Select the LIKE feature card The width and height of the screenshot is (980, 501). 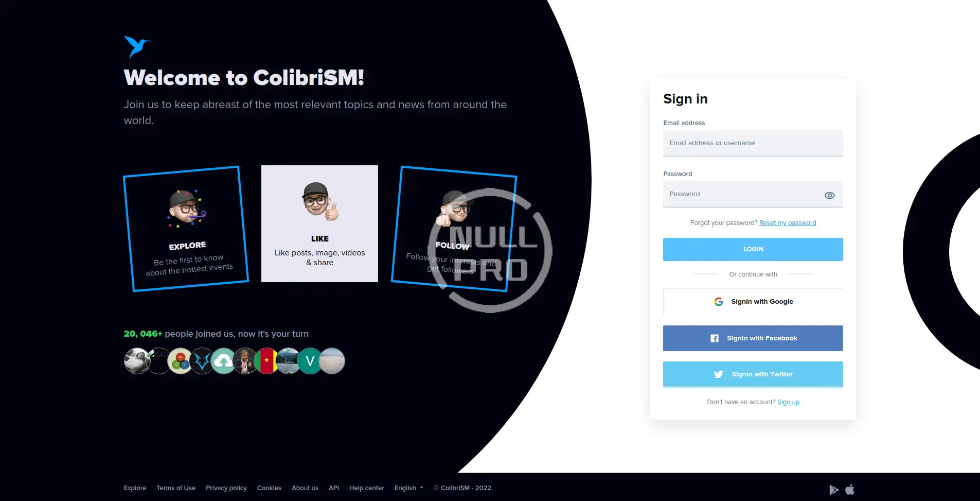tap(319, 223)
